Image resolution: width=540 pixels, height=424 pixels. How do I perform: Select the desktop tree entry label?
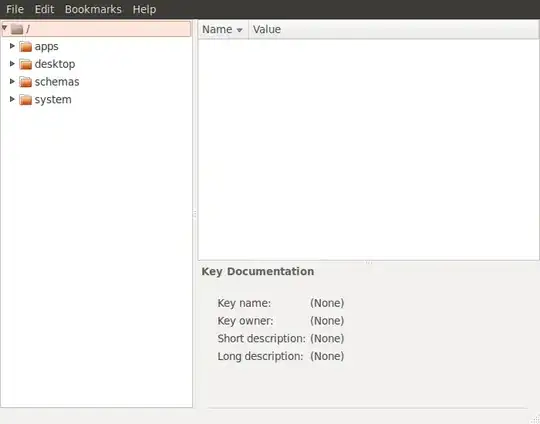(x=55, y=64)
